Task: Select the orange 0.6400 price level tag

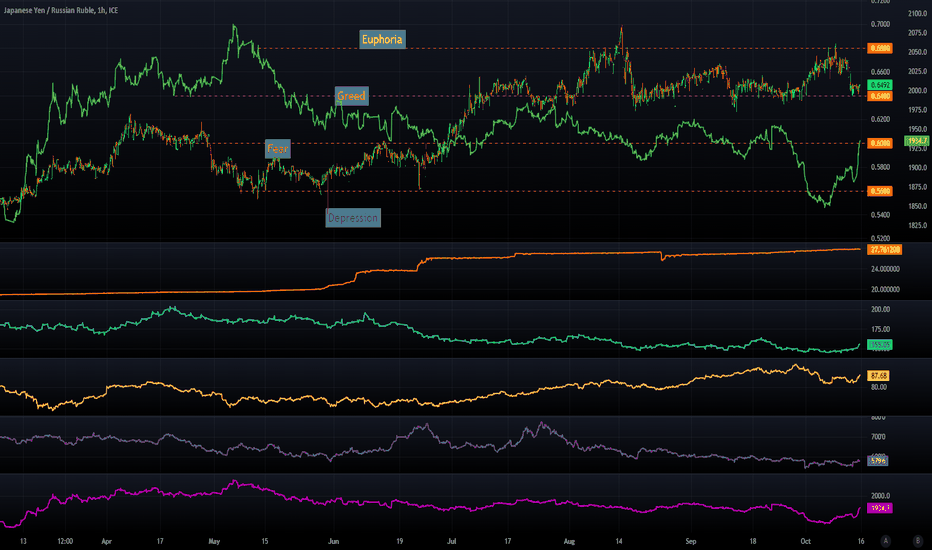Action: [x=880, y=96]
